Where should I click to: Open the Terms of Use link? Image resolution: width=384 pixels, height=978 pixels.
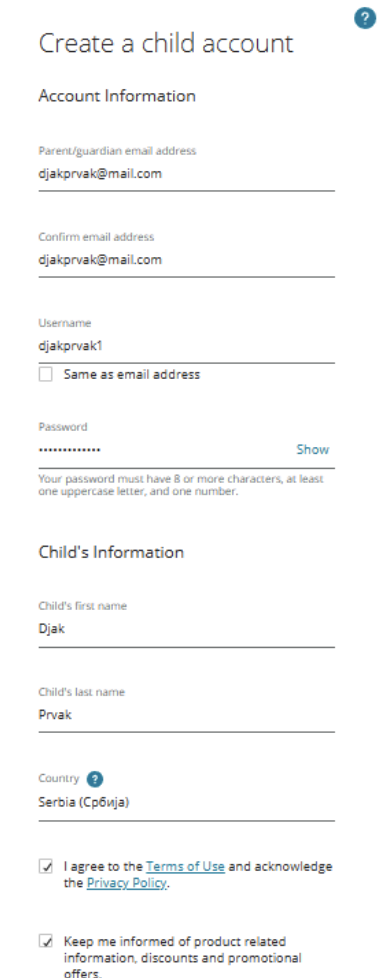click(x=185, y=866)
